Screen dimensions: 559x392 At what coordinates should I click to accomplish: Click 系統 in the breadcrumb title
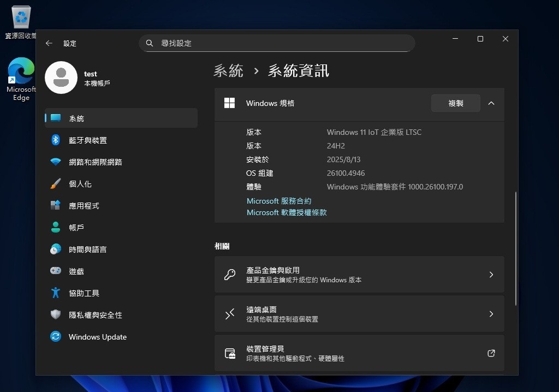pyautogui.click(x=229, y=70)
